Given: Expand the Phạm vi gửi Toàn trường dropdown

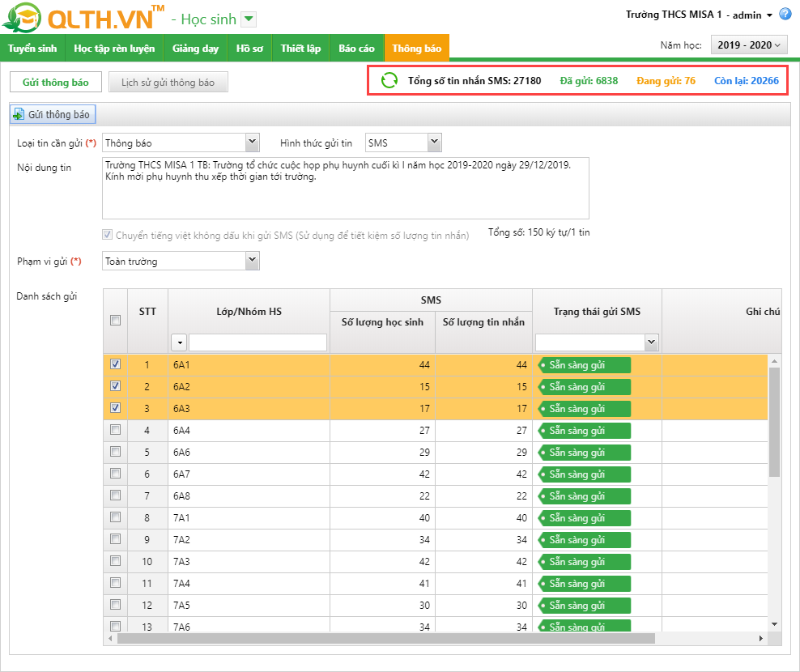Looking at the screenshot, I should coord(252,261).
